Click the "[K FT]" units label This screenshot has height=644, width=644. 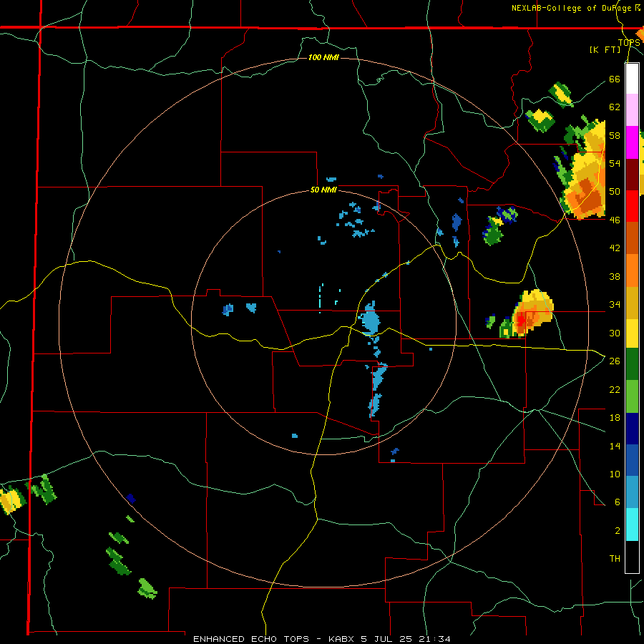click(x=605, y=49)
